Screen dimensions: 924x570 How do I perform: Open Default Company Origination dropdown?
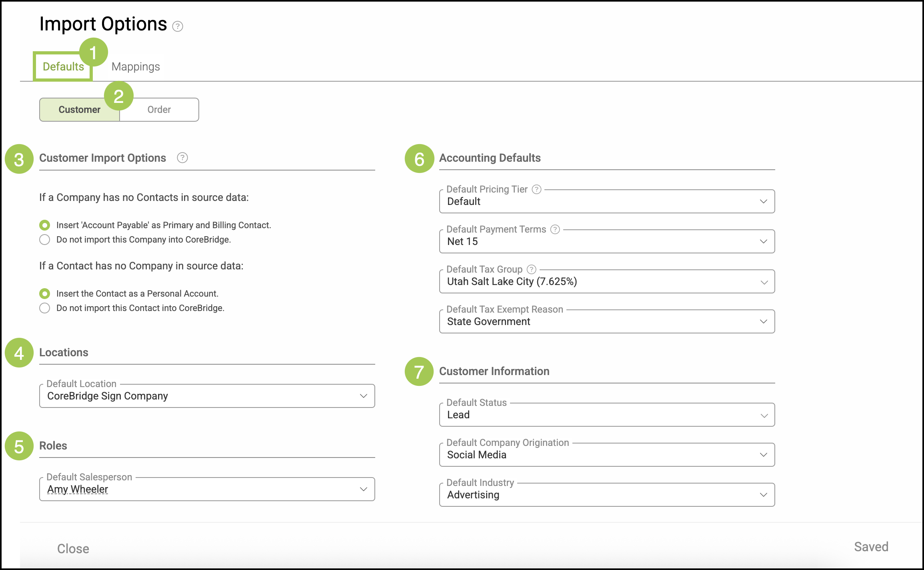pyautogui.click(x=606, y=455)
